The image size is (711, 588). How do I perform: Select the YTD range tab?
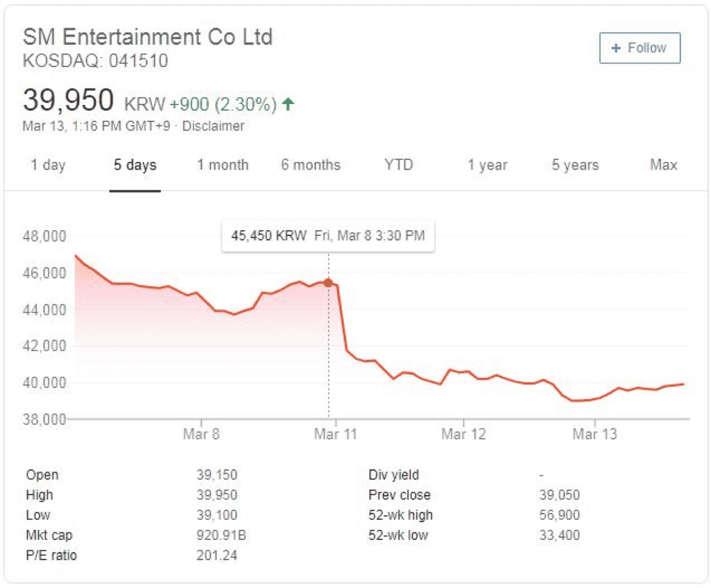399,165
